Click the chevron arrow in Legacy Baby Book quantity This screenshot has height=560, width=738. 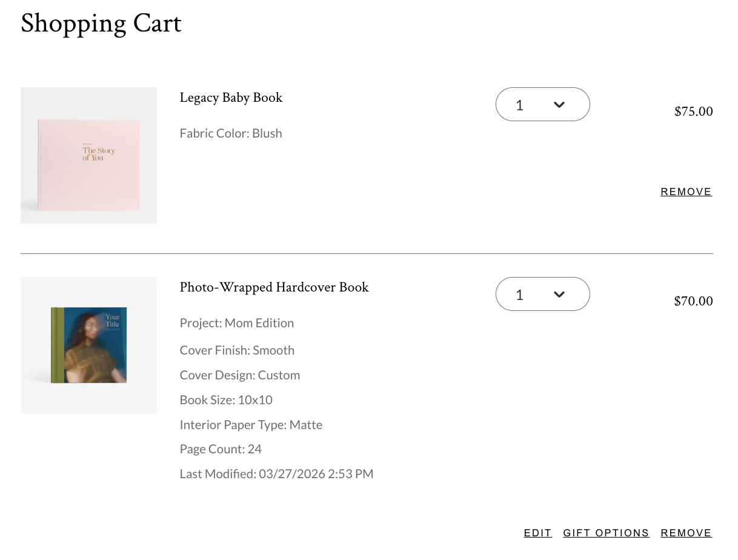pos(559,105)
